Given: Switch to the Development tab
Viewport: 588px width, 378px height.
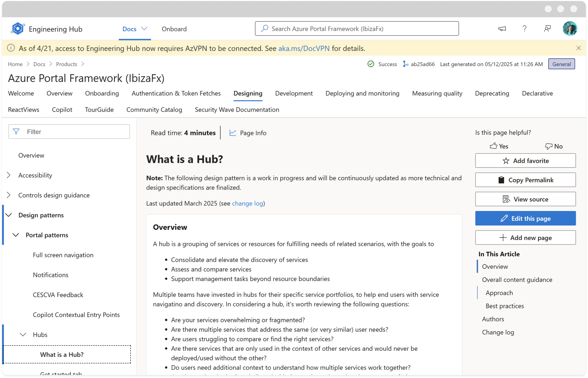Looking at the screenshot, I should pos(294,93).
